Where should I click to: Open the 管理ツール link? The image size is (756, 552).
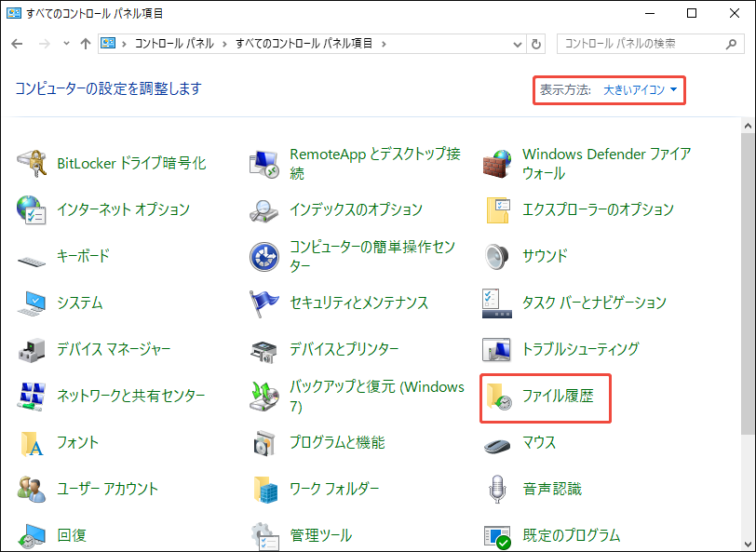click(320, 535)
